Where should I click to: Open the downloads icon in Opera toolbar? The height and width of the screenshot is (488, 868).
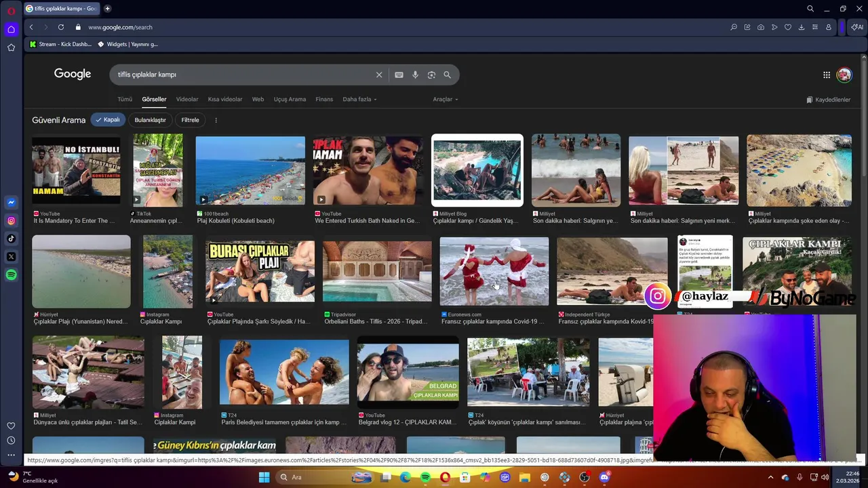802,27
